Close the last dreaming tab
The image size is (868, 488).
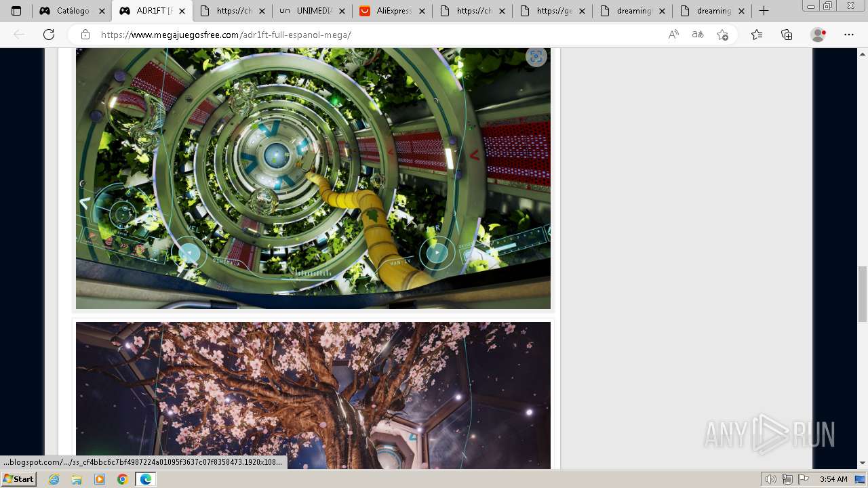(742, 11)
